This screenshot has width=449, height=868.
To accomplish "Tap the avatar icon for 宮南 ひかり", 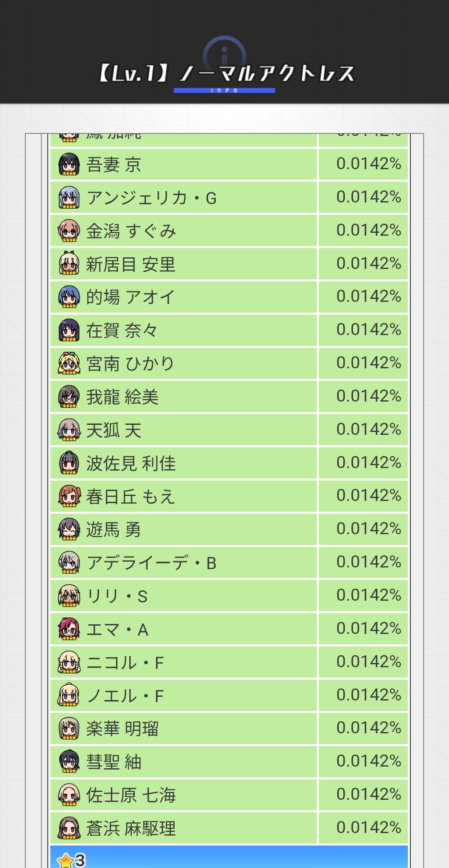I will [69, 363].
